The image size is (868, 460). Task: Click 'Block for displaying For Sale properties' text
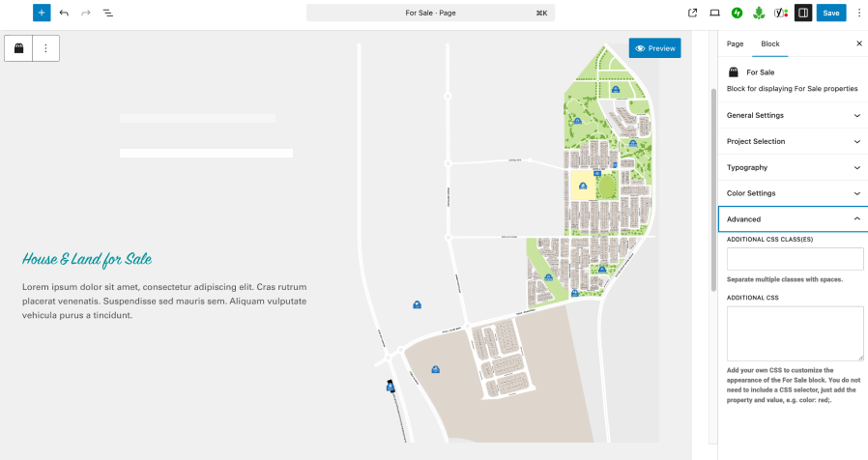[793, 89]
